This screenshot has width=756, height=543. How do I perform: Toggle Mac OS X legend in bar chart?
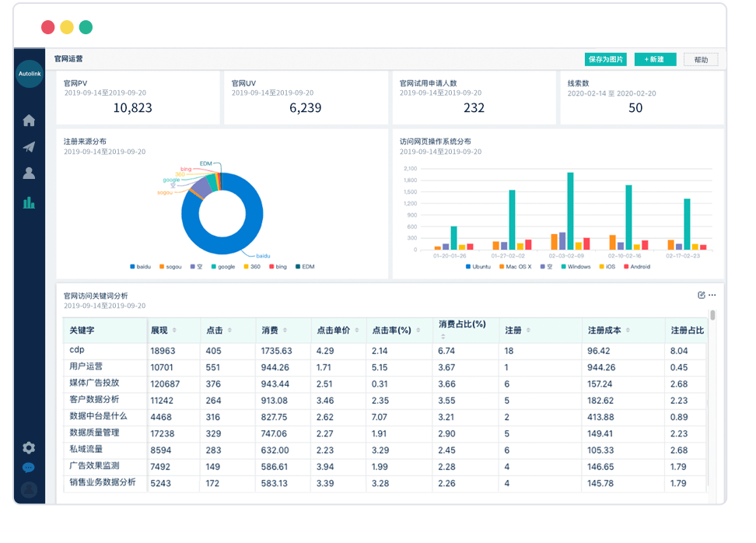pyautogui.click(x=516, y=267)
